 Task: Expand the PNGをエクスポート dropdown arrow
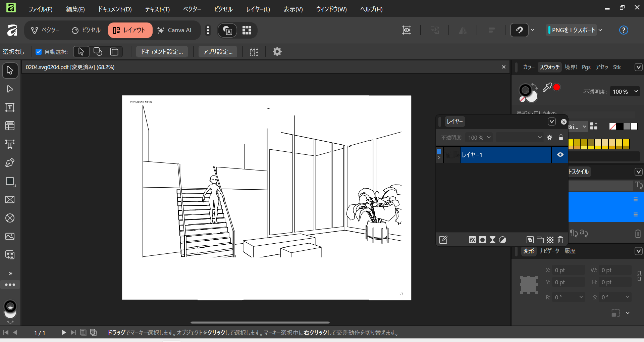(x=600, y=30)
